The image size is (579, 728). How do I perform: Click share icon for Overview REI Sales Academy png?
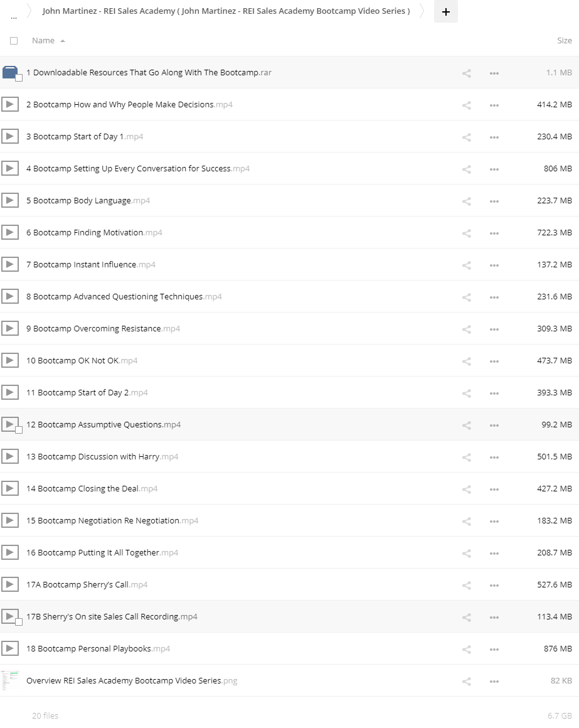(x=467, y=681)
